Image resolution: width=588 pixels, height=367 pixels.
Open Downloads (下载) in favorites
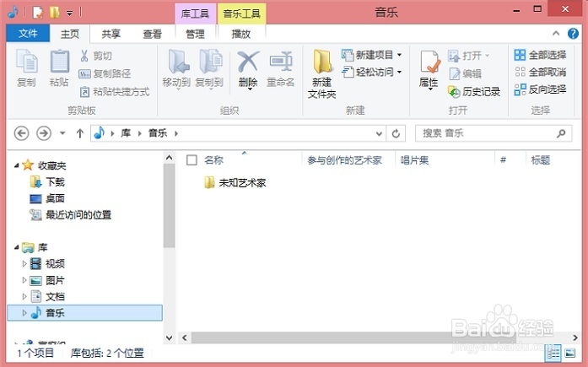click(47, 182)
